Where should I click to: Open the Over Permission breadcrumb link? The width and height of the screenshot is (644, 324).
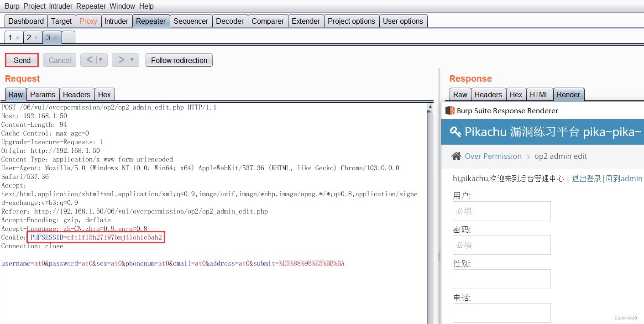pyautogui.click(x=493, y=156)
